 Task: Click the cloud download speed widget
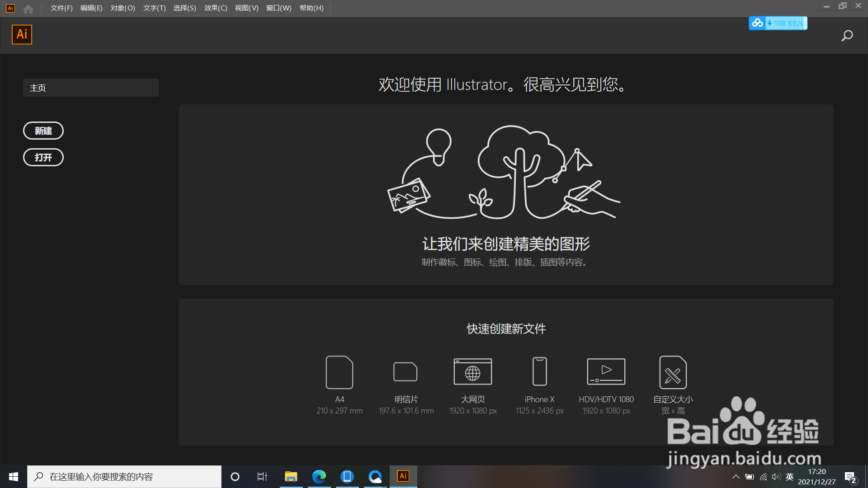pos(778,23)
